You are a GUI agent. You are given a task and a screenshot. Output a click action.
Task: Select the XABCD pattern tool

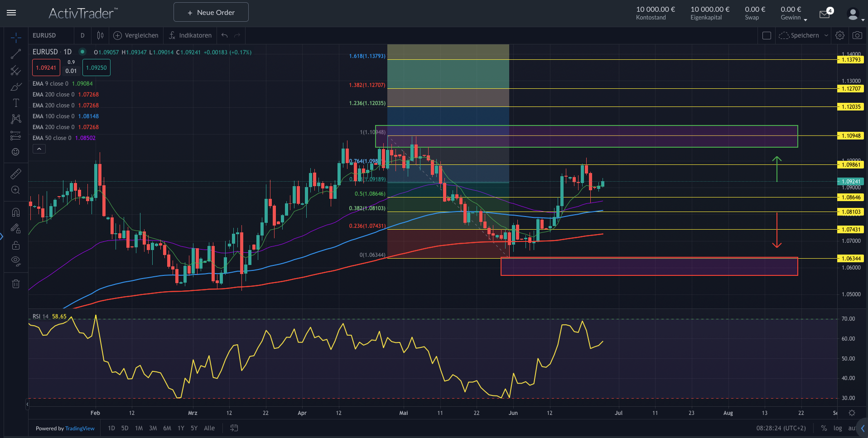coord(15,119)
